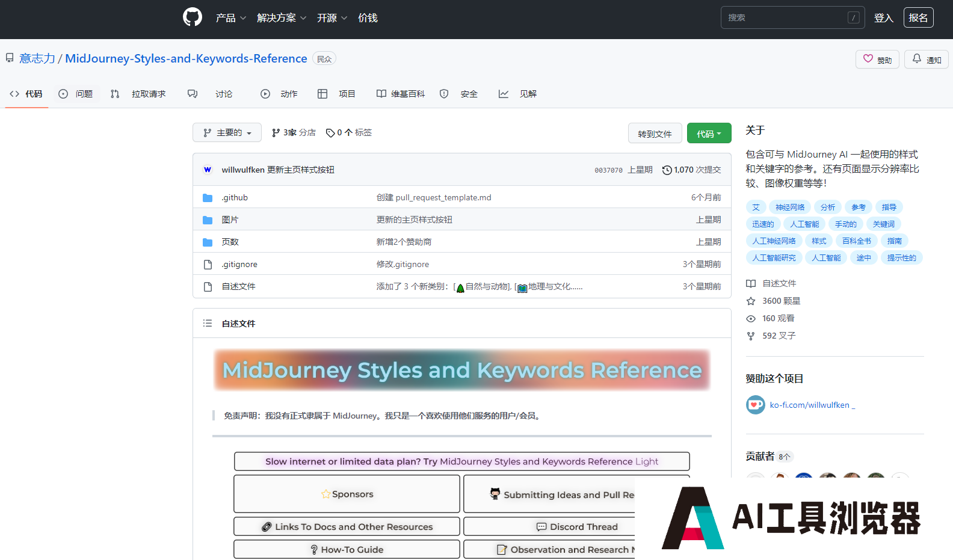
Task: Click the 赞助 sponsor heart button
Action: click(x=877, y=60)
